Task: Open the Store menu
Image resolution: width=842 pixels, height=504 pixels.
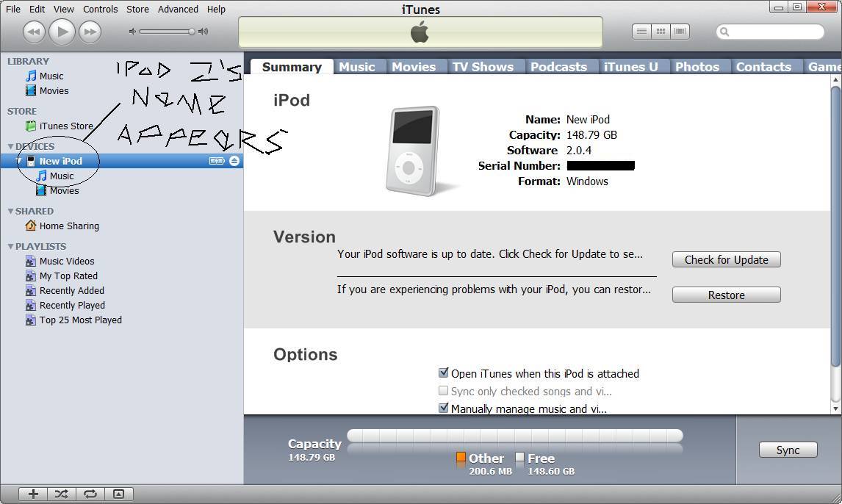Action: coord(137,9)
